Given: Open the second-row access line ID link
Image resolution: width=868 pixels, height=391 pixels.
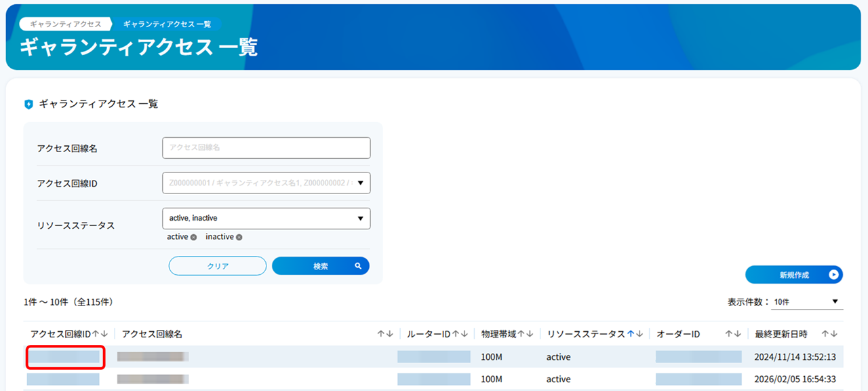Looking at the screenshot, I should tap(63, 379).
